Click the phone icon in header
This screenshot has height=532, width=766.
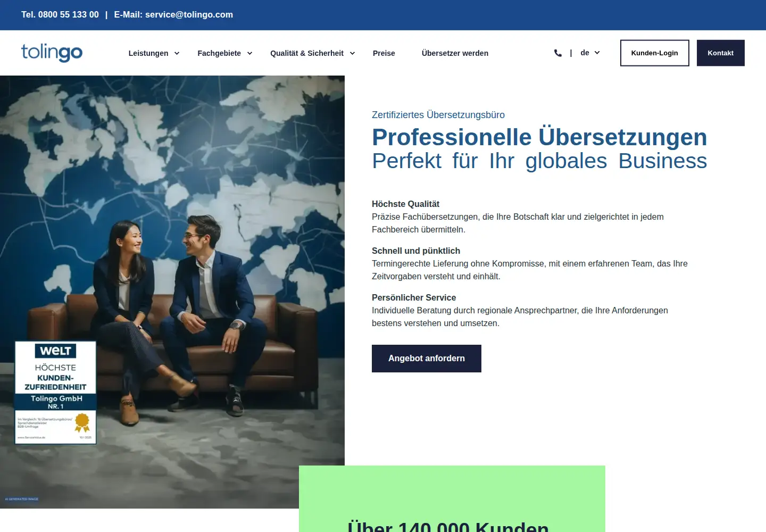pyautogui.click(x=557, y=53)
